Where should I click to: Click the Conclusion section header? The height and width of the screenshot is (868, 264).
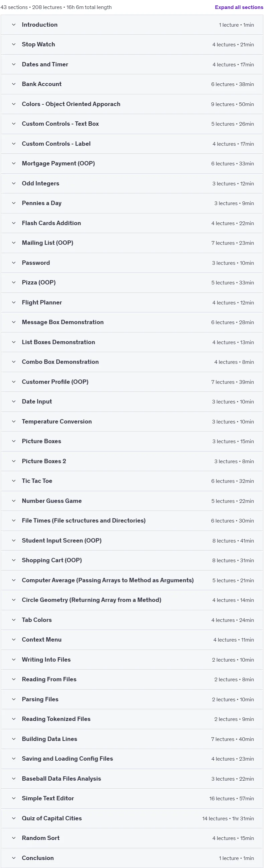[x=132, y=858]
